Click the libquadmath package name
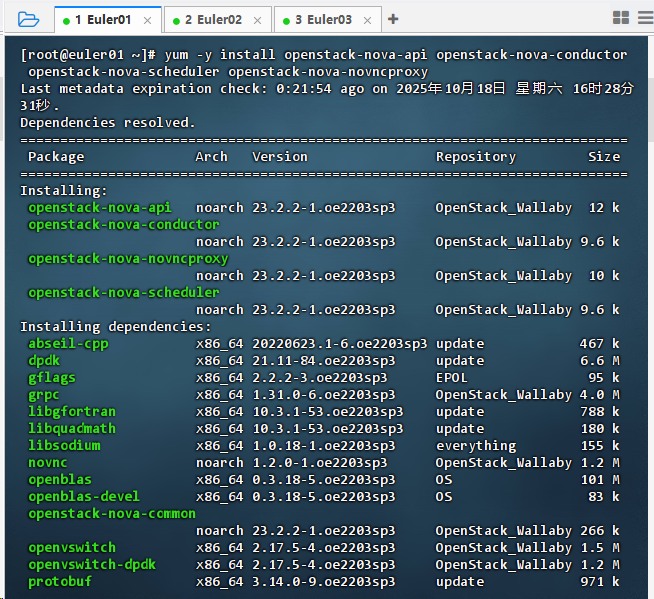 click(x=72, y=429)
